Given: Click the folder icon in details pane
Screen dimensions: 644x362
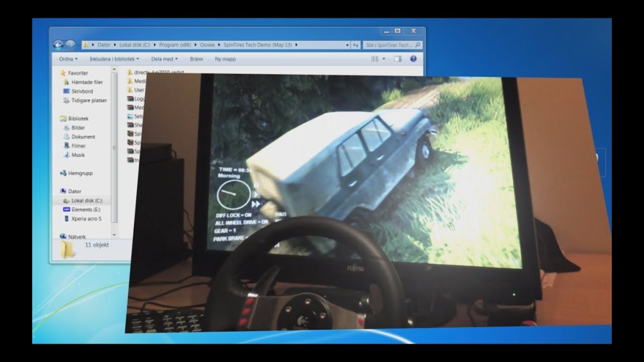Looking at the screenshot, I should click(x=67, y=249).
